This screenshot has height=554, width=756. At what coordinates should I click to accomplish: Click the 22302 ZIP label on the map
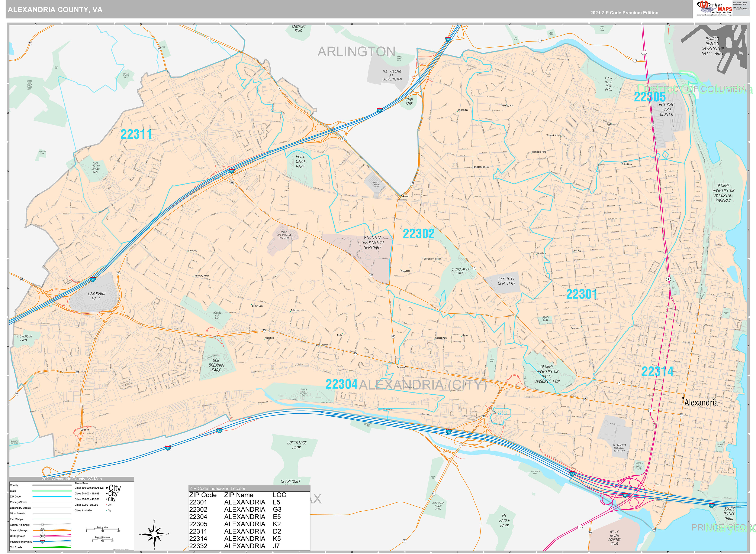(418, 234)
